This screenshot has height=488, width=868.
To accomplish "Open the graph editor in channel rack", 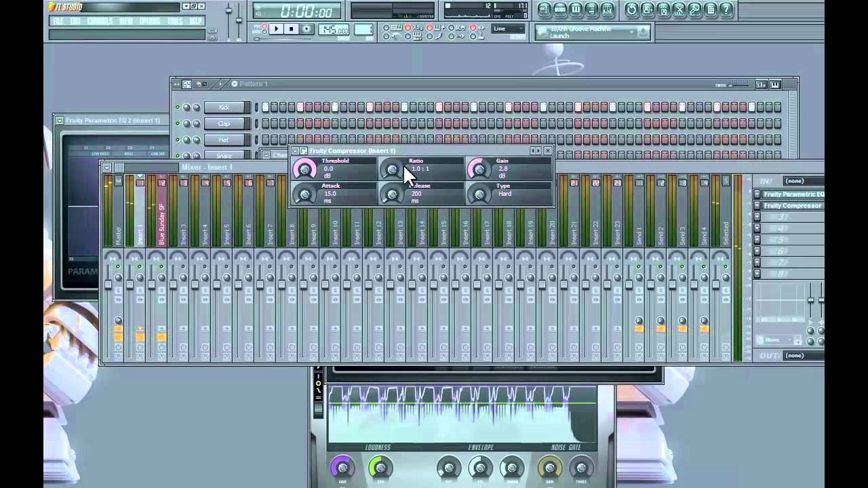I will click(762, 85).
